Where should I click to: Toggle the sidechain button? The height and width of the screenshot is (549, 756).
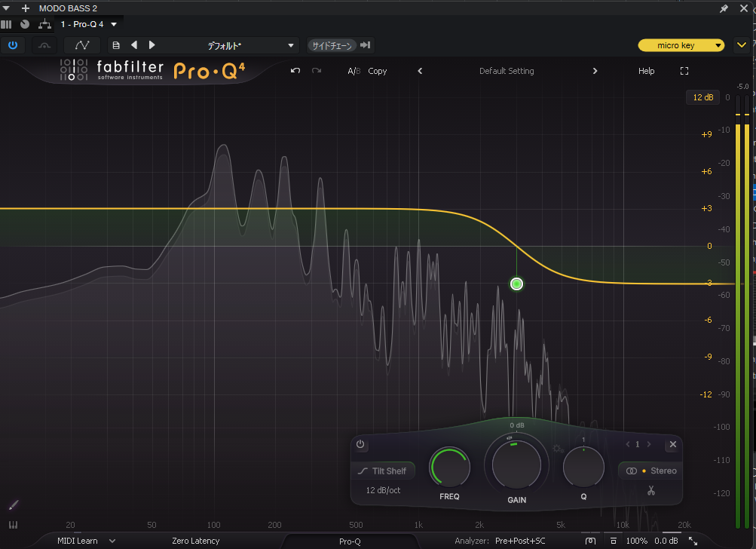tap(332, 45)
